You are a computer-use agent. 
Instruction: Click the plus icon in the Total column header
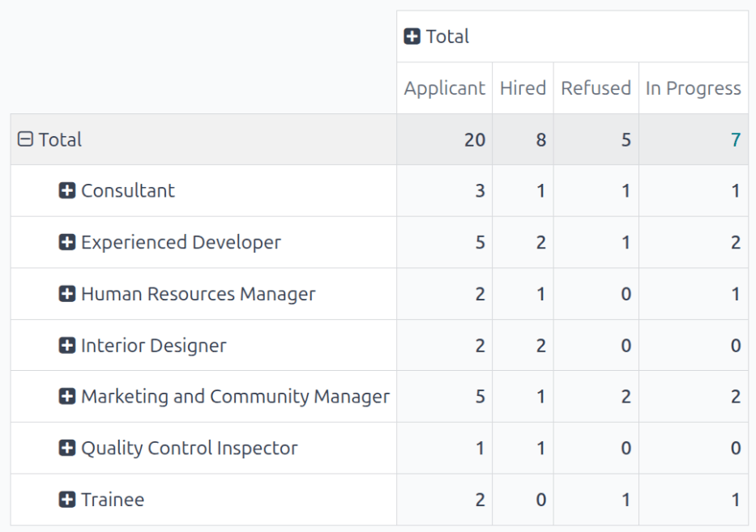(x=412, y=36)
